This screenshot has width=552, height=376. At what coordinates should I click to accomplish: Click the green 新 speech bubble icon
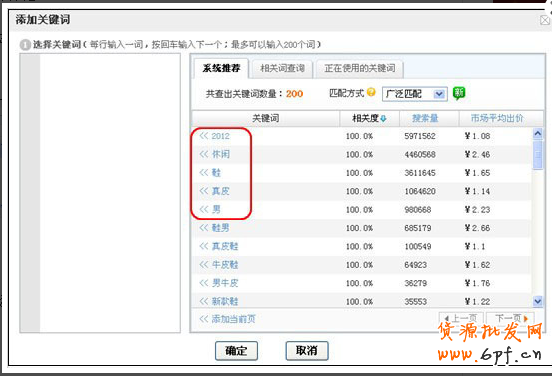(459, 93)
